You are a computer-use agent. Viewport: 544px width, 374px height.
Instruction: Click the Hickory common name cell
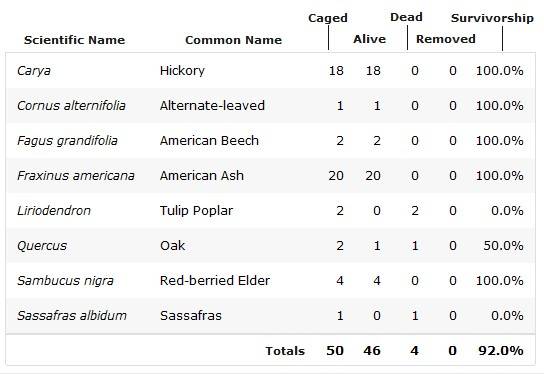(182, 71)
